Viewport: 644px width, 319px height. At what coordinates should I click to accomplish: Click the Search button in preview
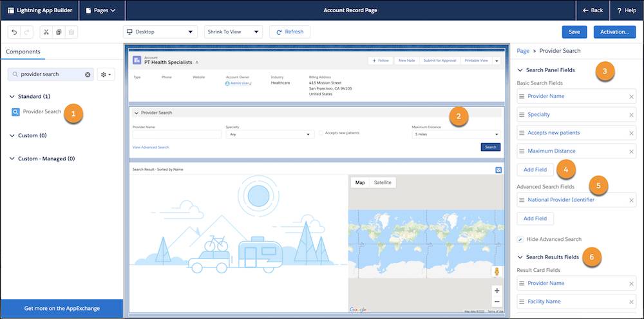pos(490,147)
